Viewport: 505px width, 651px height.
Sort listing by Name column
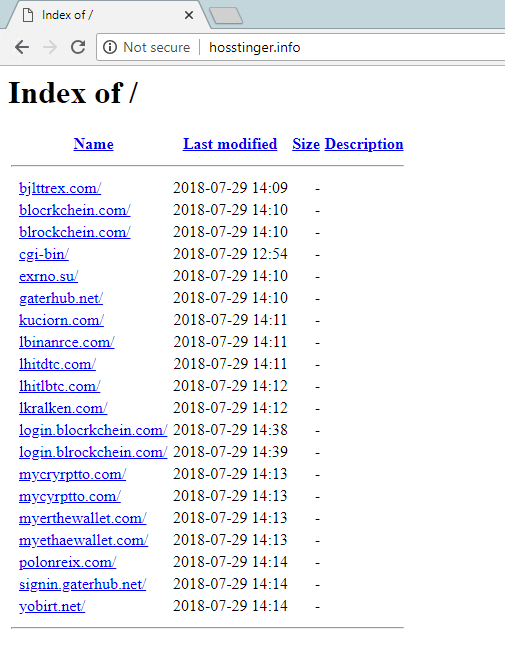pyautogui.click(x=93, y=144)
